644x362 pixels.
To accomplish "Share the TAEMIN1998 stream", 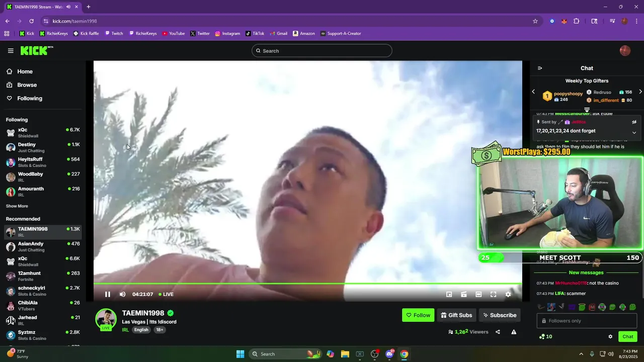I will point(498,332).
